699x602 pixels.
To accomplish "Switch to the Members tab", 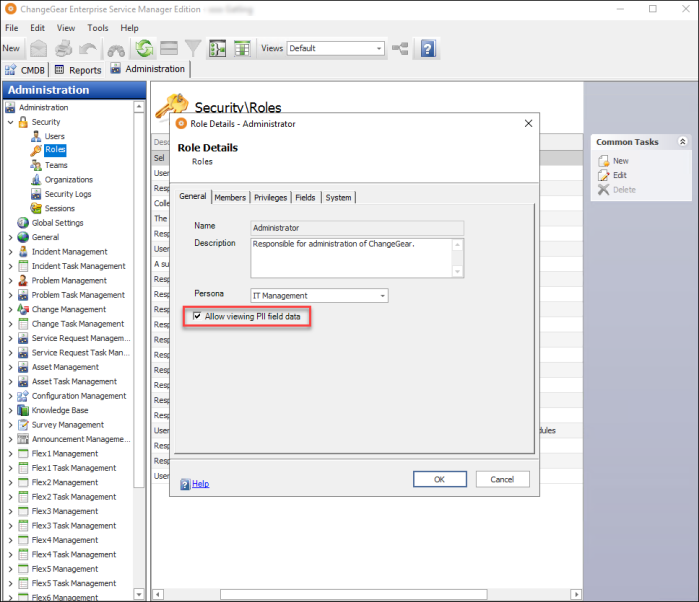I will (x=230, y=198).
